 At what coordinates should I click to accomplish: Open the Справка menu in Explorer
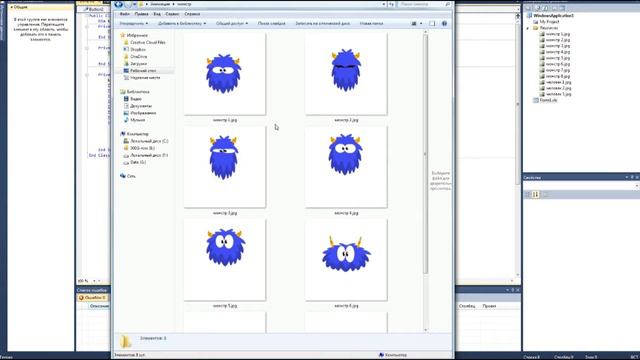coord(192,14)
